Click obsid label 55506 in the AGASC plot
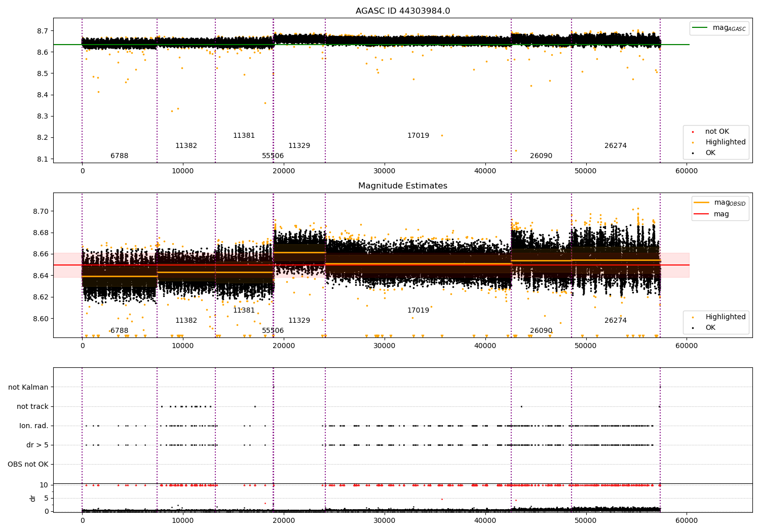The height and width of the screenshot is (532, 760). 273,156
